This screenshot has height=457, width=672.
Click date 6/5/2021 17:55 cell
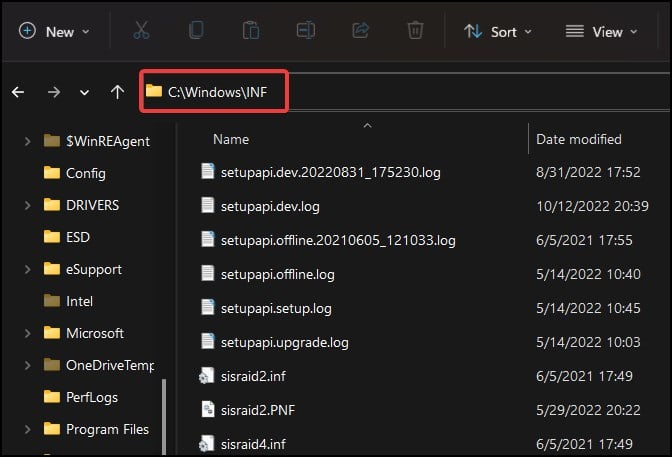pos(584,241)
